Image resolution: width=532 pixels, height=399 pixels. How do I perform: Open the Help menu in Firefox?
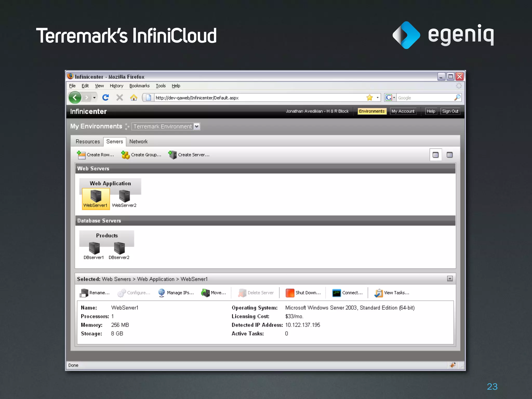pos(176,86)
